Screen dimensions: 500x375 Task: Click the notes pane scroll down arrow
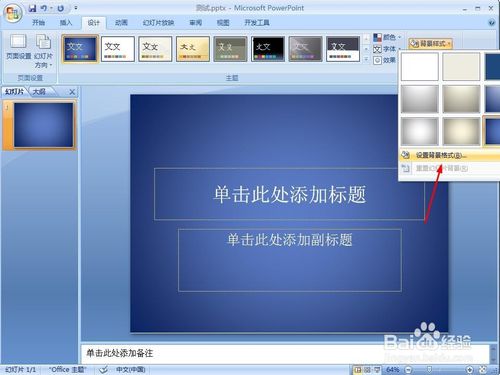494,360
